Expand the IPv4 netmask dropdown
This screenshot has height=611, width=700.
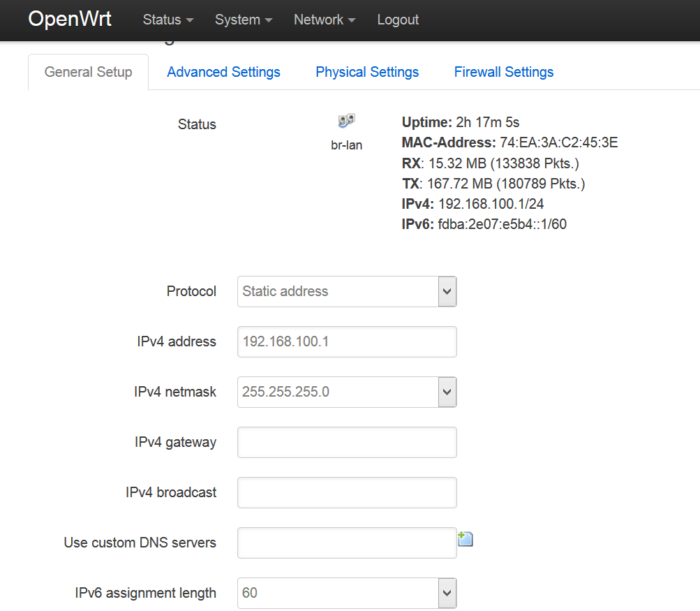pyautogui.click(x=347, y=392)
